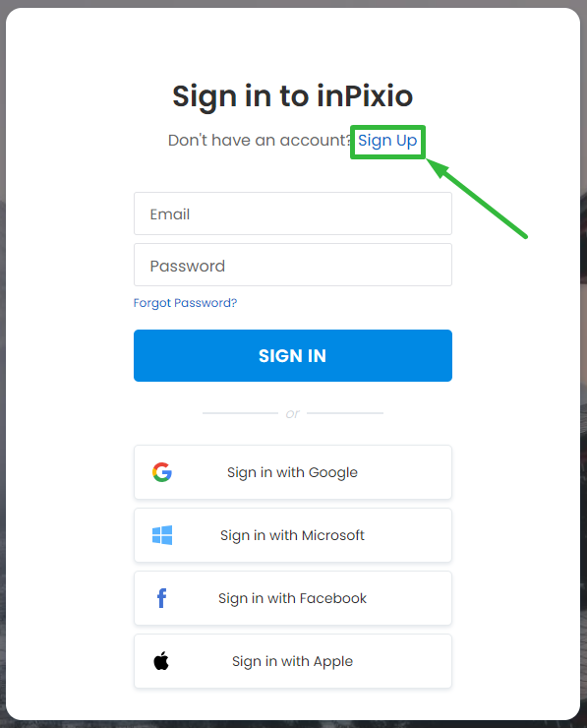Click the divider line right of or
The height and width of the screenshot is (728, 587).
345,413
